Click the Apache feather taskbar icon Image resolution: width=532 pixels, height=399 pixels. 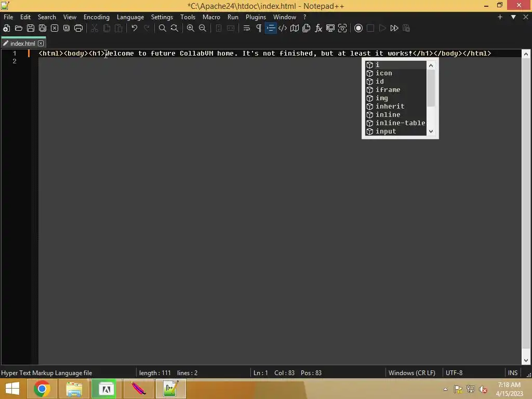click(x=139, y=389)
